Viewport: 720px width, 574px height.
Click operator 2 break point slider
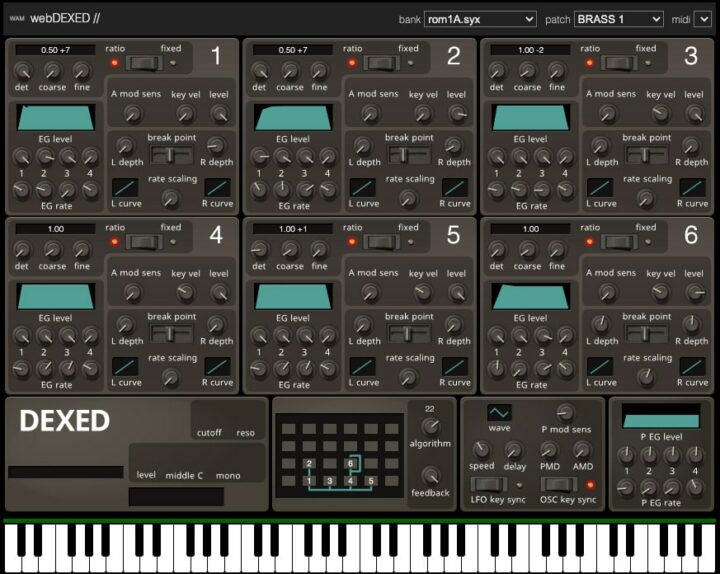(409, 154)
